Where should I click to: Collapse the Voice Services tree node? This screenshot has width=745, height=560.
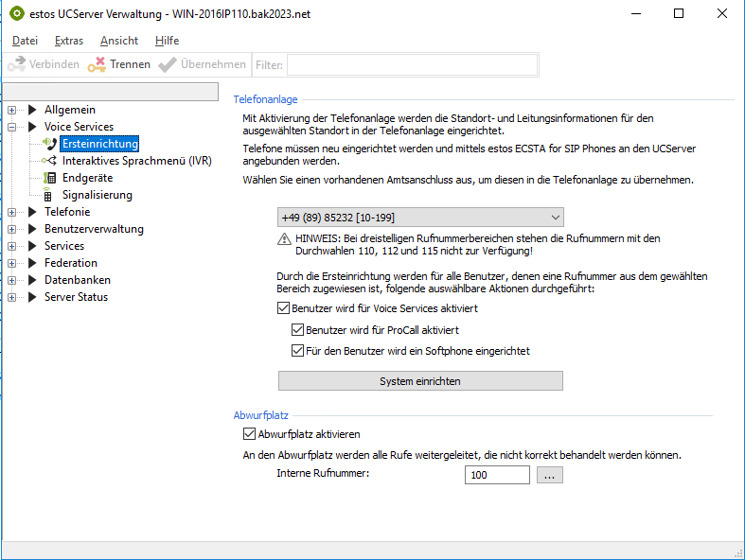point(12,127)
